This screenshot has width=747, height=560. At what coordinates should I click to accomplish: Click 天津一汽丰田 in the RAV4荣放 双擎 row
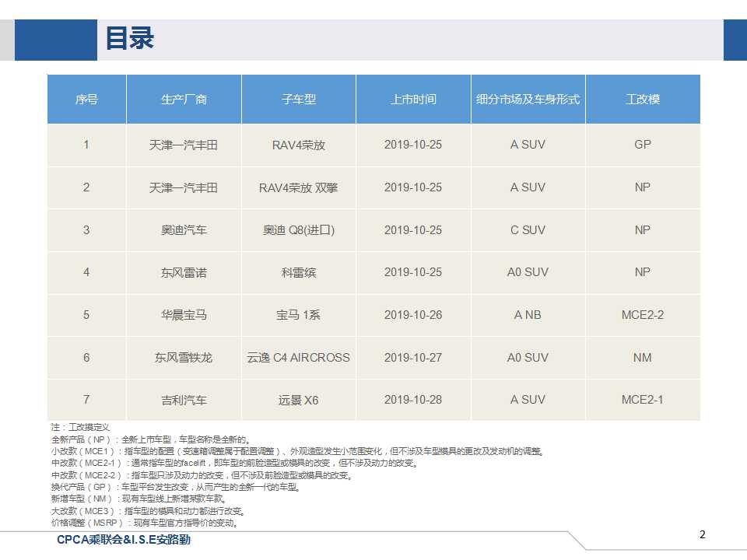point(184,187)
